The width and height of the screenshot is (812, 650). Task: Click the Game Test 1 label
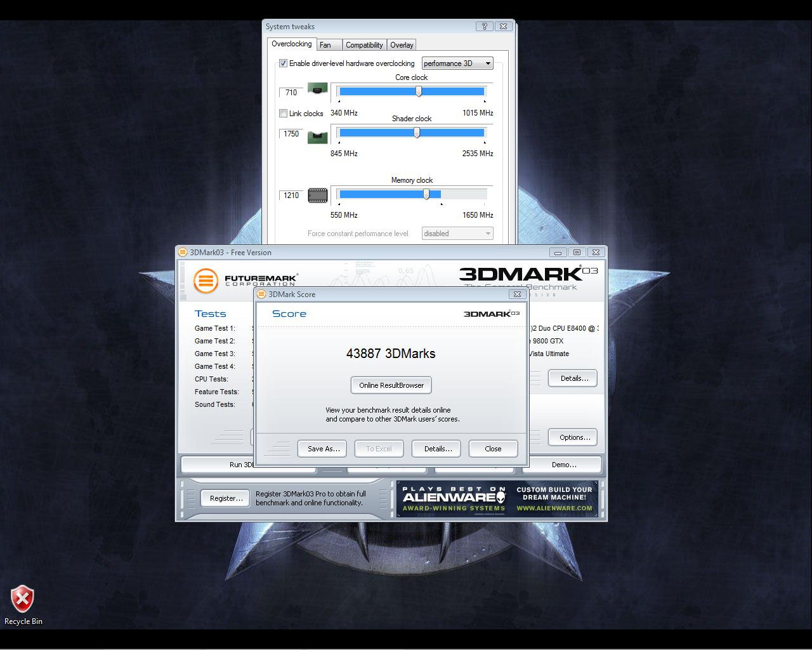coord(215,328)
